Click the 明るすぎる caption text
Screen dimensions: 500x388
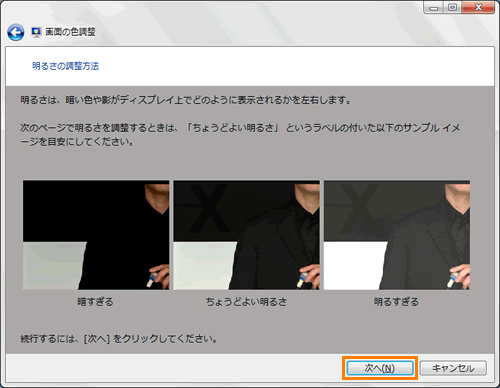tap(396, 302)
